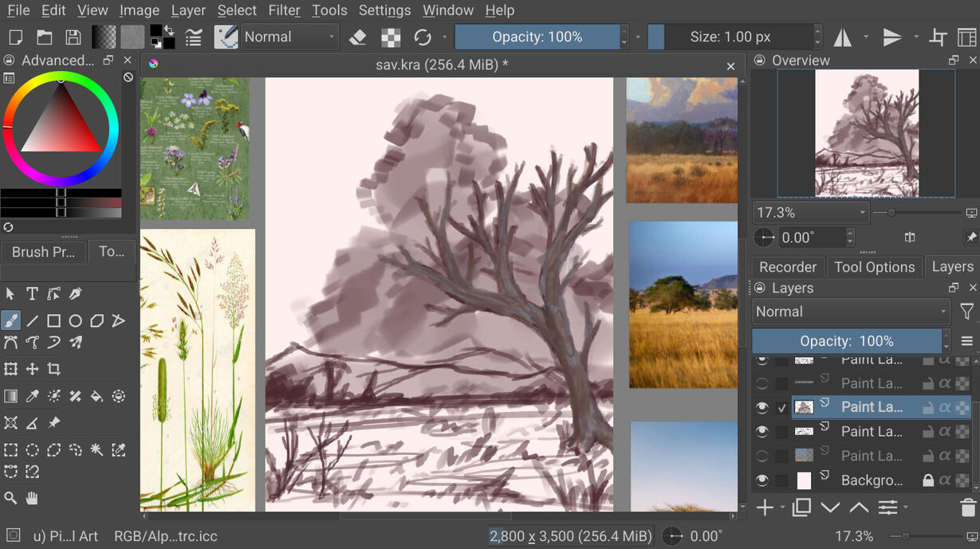Screen dimensions: 980x549
Task: Open the Filter menu
Action: (284, 10)
